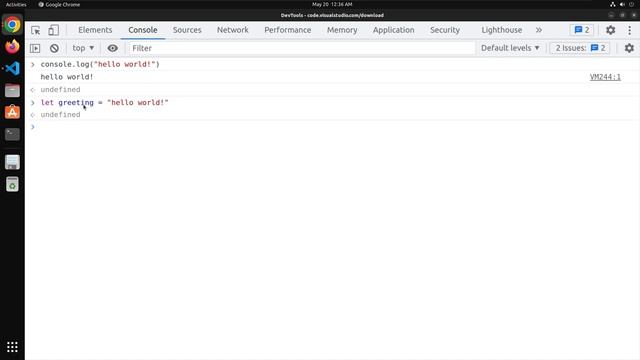640x360 pixels.
Task: Toggle the device toolbar icon
Action: click(53, 30)
